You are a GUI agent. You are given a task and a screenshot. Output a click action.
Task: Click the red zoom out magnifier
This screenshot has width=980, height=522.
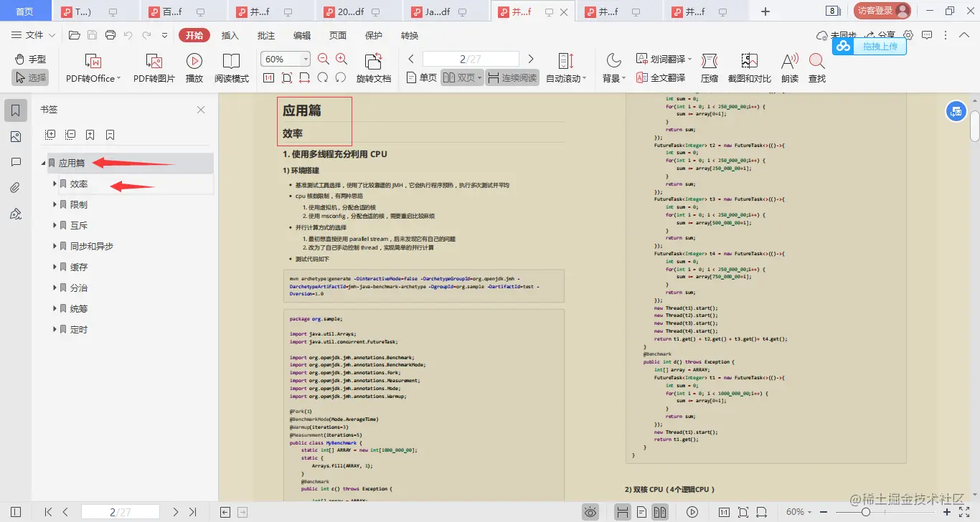(x=324, y=60)
